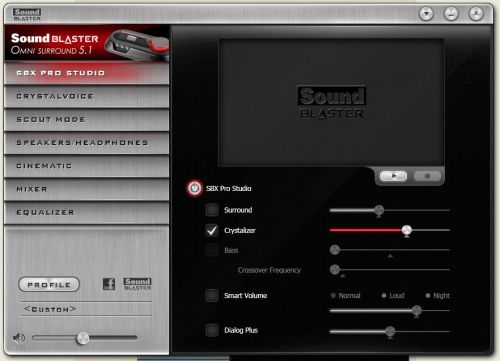Enable the Bass checkbox
This screenshot has height=361, width=500.
[x=212, y=250]
